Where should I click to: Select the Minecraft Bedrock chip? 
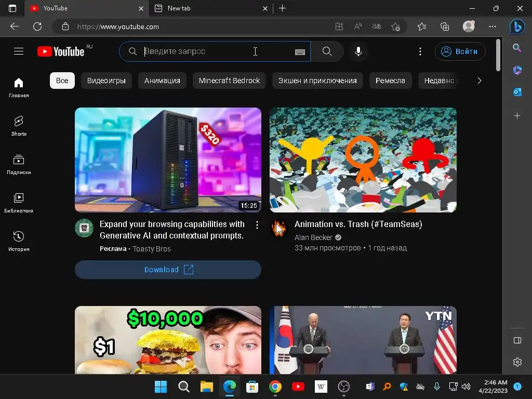coord(229,81)
